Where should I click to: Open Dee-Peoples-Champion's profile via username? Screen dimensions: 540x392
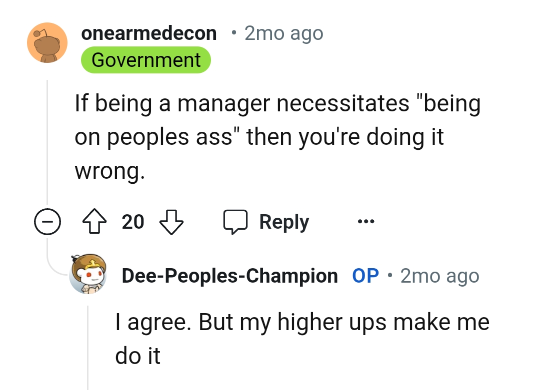pyautogui.click(x=229, y=275)
